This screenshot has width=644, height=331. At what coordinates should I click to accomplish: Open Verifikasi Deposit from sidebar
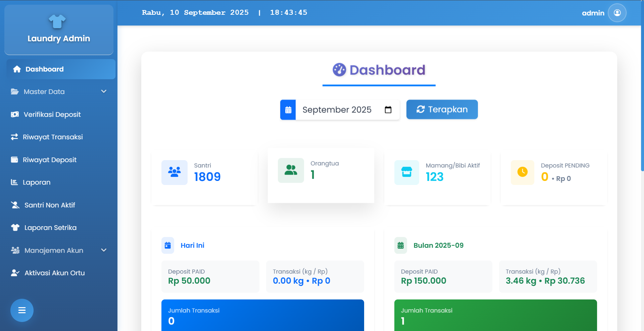point(52,114)
